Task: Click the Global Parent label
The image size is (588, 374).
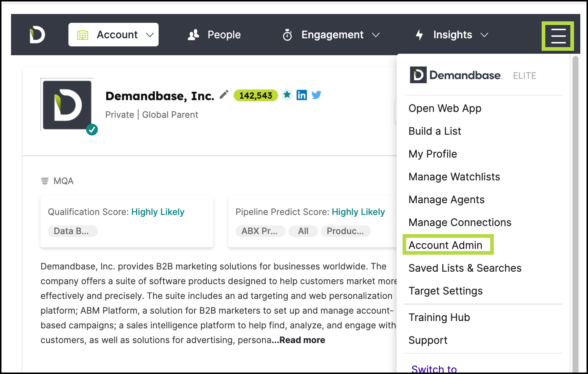Action: point(170,115)
